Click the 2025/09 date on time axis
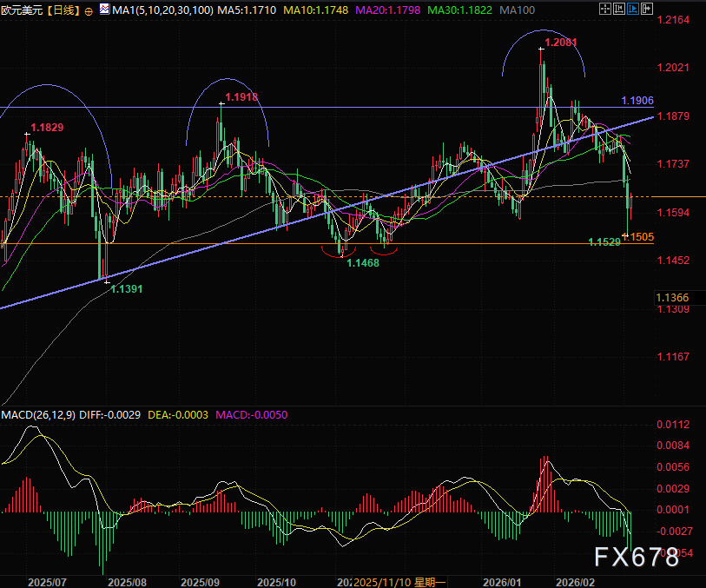Screen dimensions: 706x588 tap(201, 581)
